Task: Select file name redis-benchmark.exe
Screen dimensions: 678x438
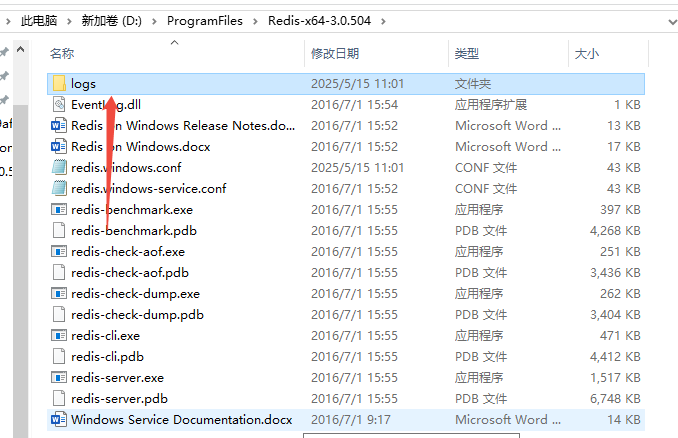Action: click(x=132, y=210)
